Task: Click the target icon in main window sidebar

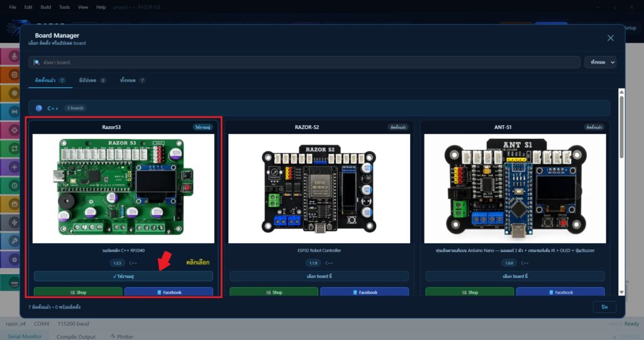Action: 14,93
